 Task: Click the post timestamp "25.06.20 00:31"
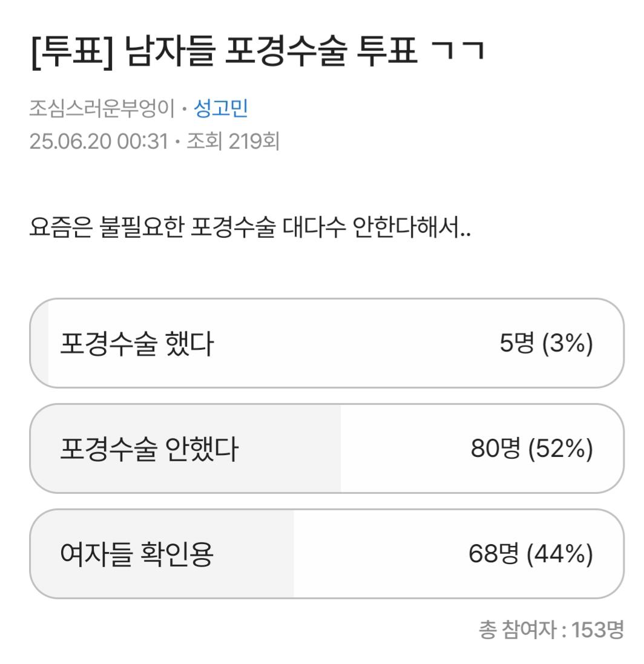[98, 141]
